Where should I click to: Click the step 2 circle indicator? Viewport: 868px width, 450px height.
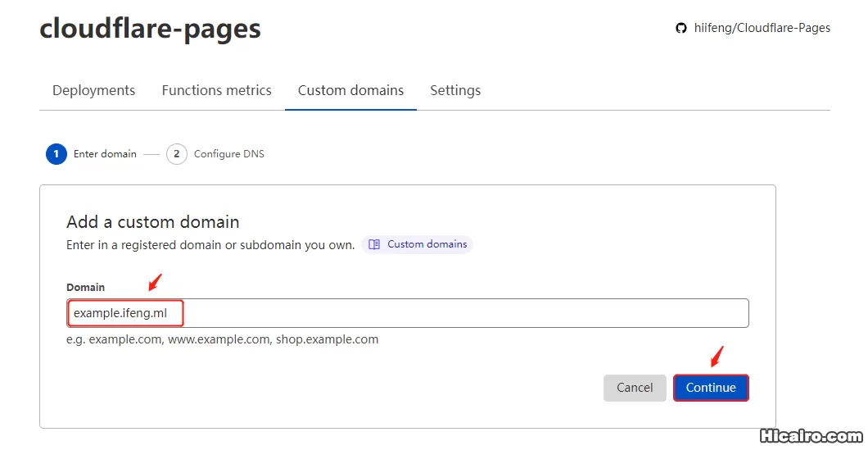176,154
